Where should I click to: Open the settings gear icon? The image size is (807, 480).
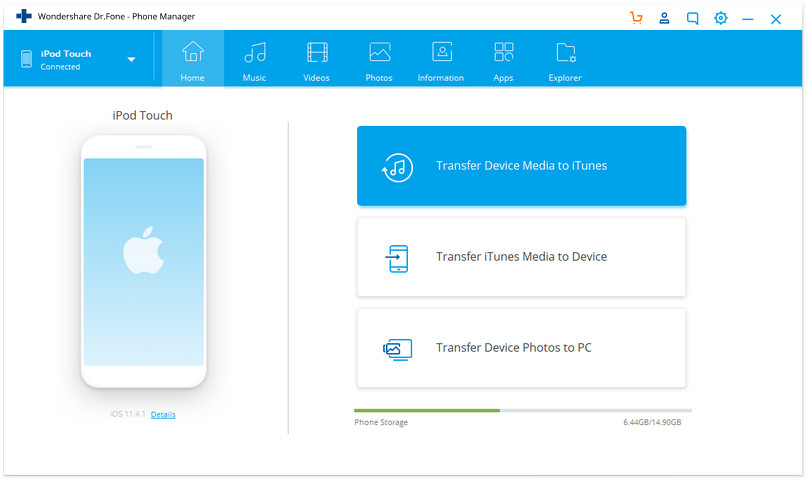click(x=721, y=18)
